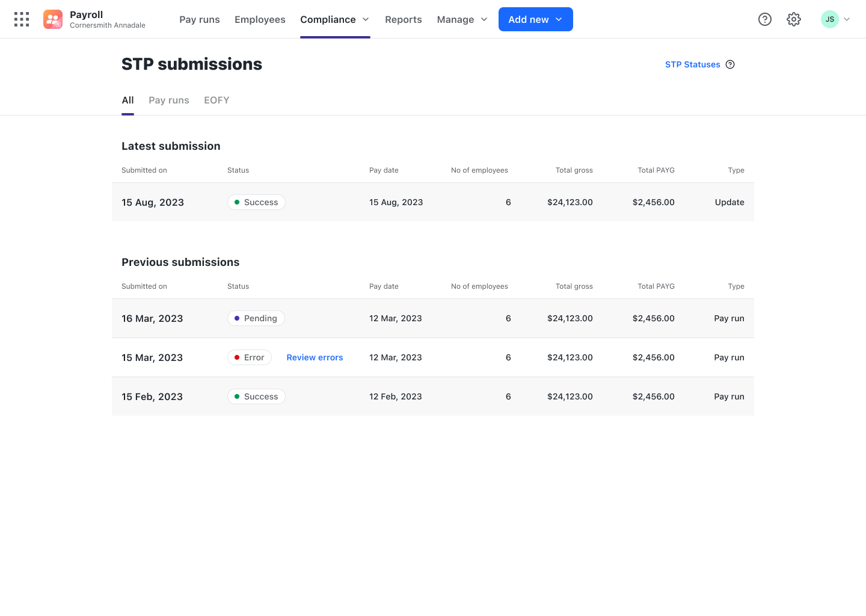Switch to the Pay runs submissions tab

coord(169,100)
